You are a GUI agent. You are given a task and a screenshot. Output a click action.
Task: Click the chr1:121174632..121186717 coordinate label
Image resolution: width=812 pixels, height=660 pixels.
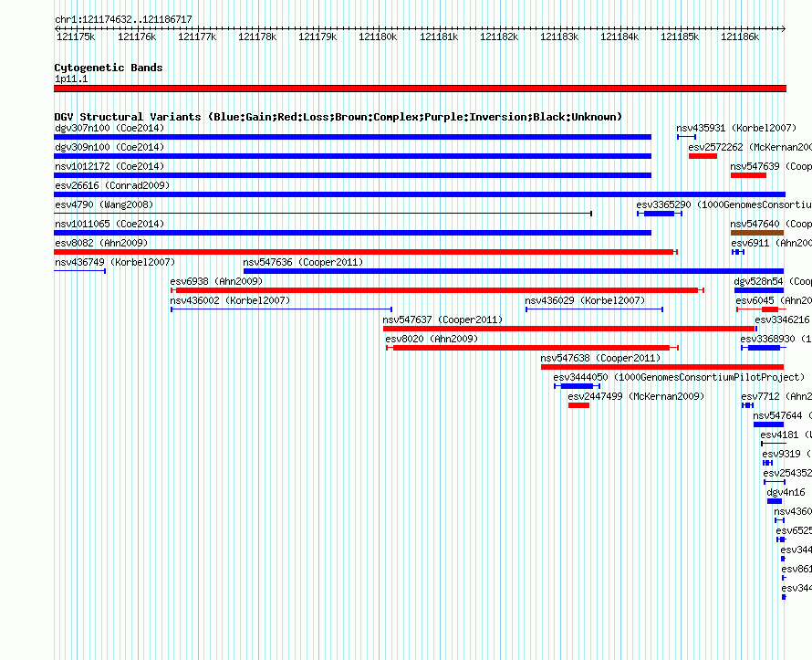click(123, 19)
